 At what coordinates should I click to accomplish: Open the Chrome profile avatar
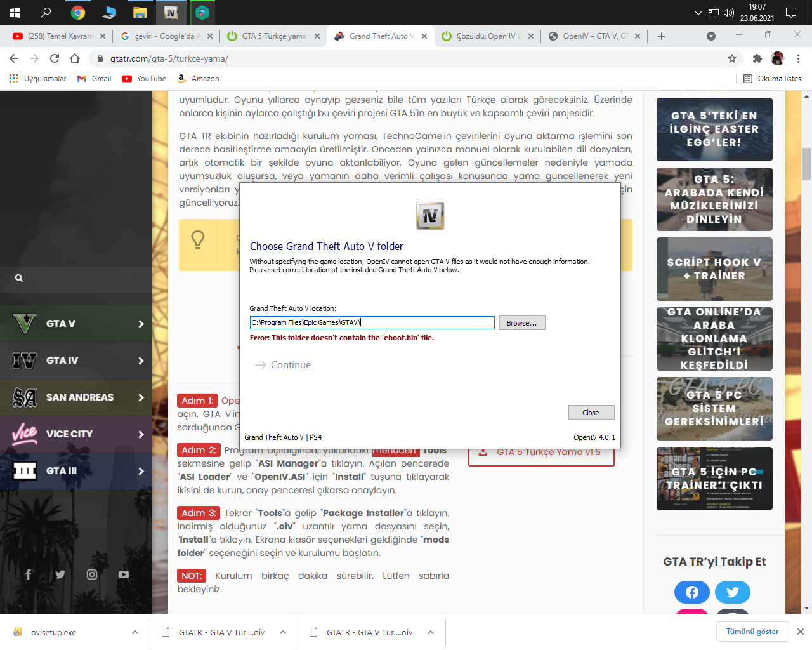[777, 58]
